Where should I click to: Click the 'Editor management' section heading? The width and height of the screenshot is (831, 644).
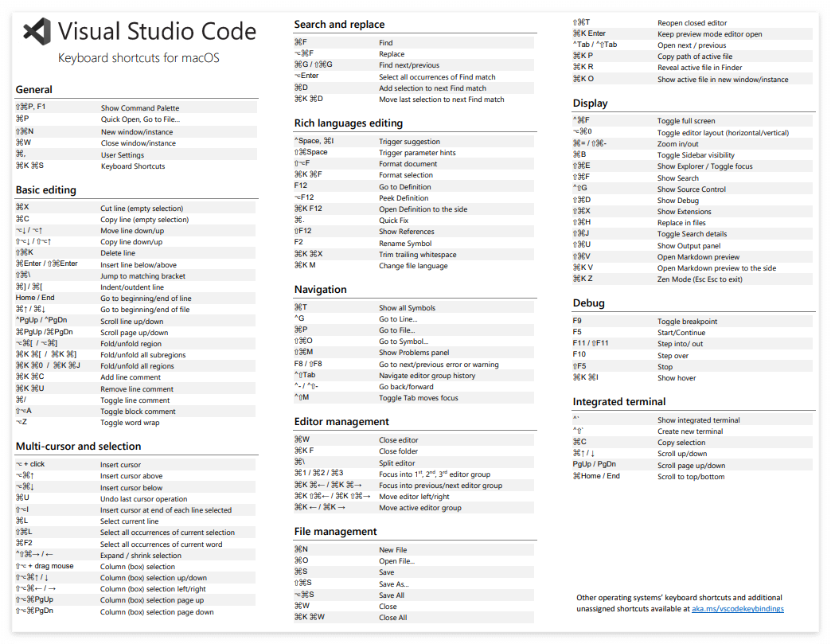tap(341, 422)
